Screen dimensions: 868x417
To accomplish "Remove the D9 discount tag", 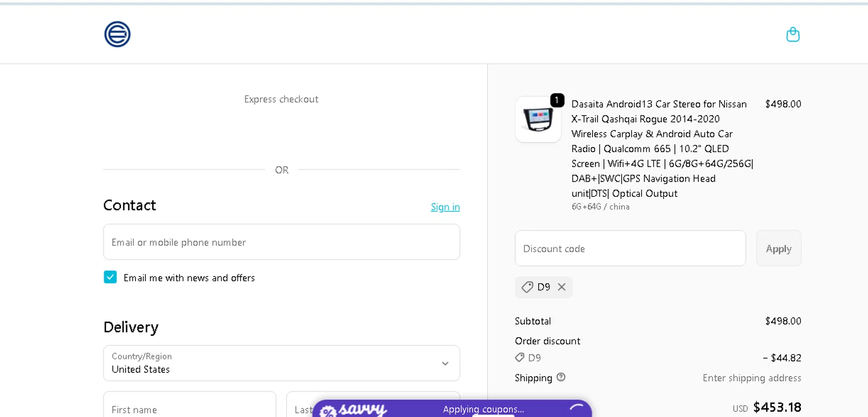I will [561, 287].
